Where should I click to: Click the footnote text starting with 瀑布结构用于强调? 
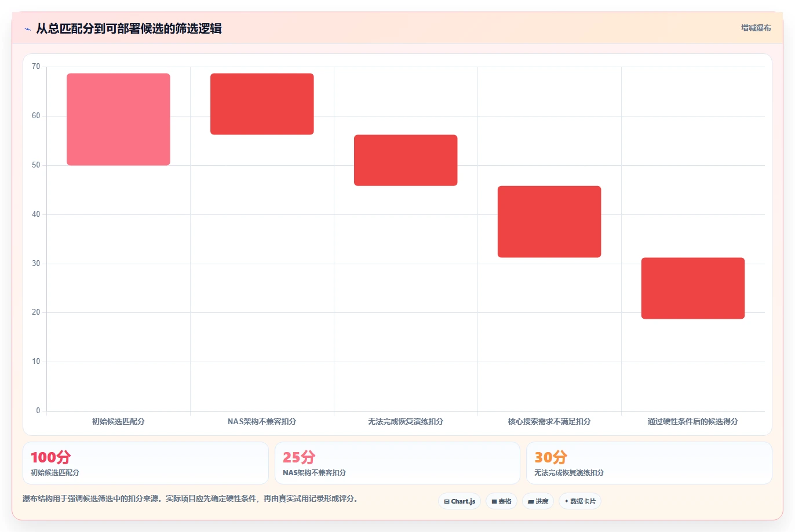pos(191,498)
